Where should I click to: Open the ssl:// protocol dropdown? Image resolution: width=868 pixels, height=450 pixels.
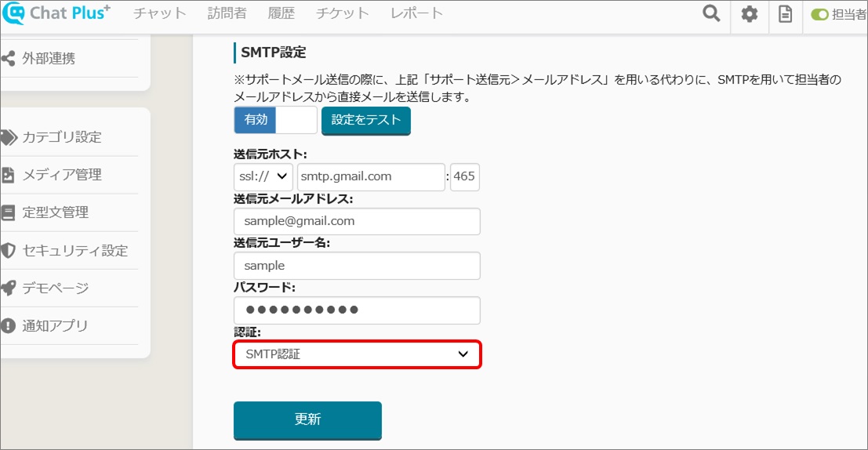point(263,176)
